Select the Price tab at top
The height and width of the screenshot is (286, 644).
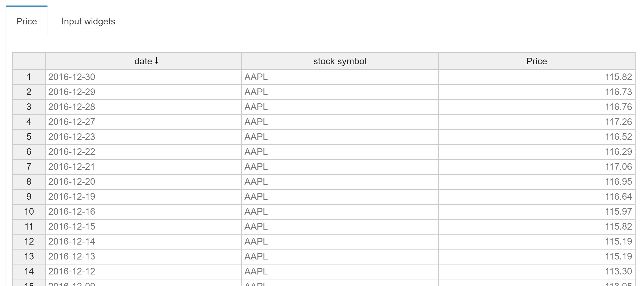27,21
